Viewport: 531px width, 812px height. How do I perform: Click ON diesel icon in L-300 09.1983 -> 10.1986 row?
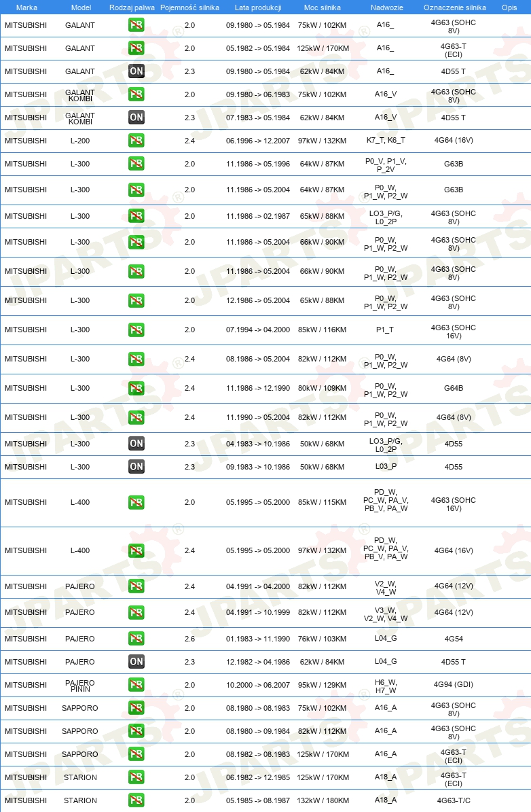pyautogui.click(x=136, y=467)
